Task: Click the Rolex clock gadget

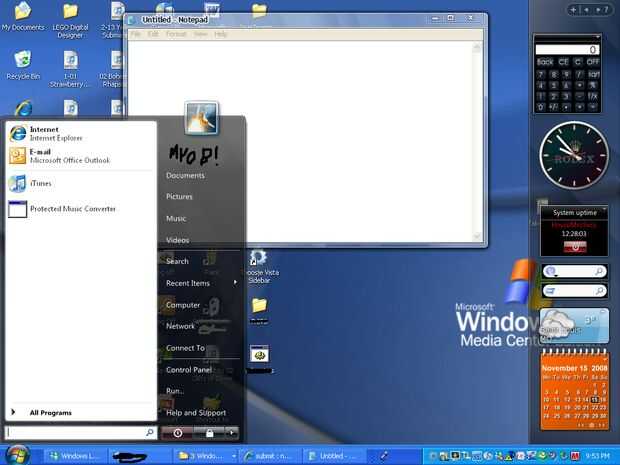Action: [574, 155]
